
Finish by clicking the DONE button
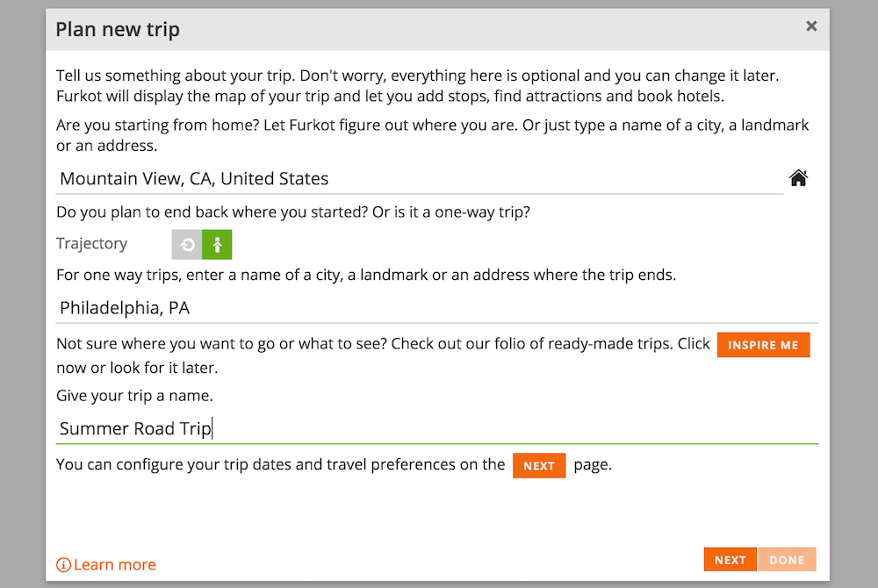pyautogui.click(x=787, y=559)
